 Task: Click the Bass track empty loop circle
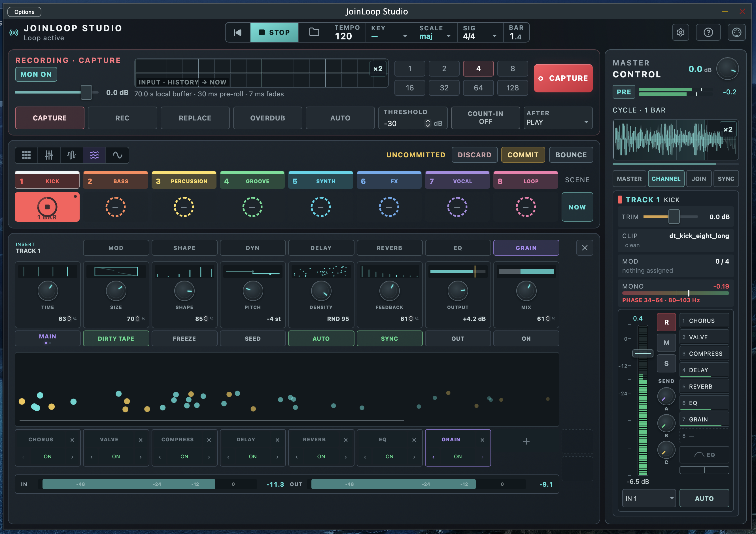click(115, 207)
